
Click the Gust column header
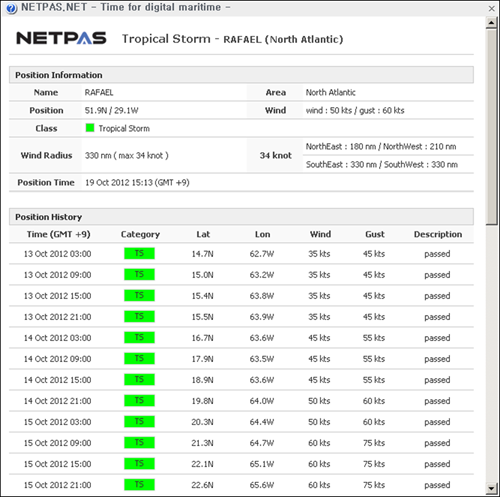tap(375, 234)
